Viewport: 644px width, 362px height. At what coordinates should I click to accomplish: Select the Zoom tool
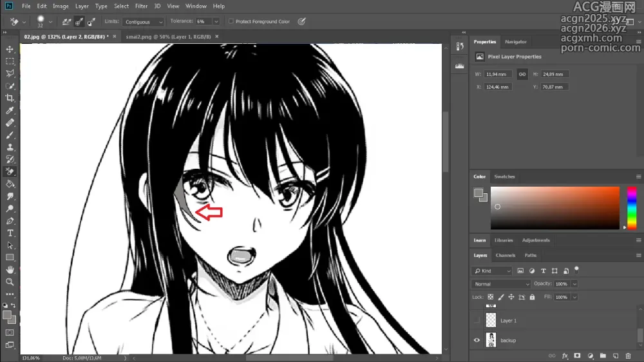tap(10, 282)
